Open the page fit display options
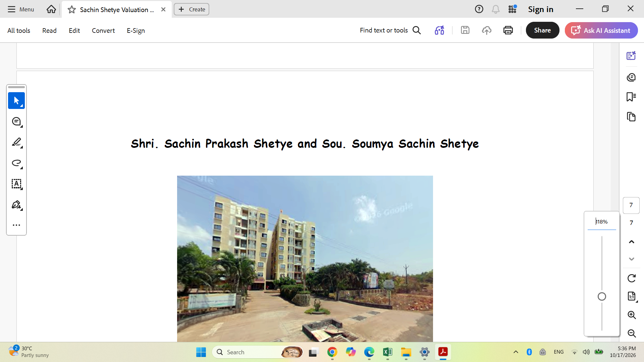644x362 pixels. coord(632,296)
